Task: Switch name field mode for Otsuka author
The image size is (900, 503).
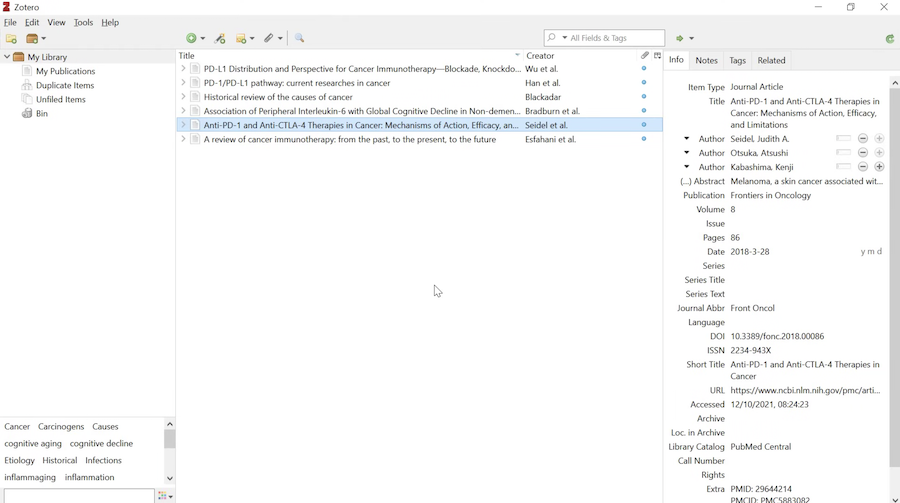Action: 843,153
